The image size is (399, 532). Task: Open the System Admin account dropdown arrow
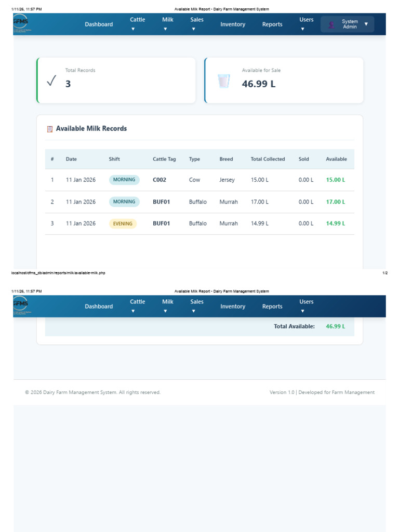(366, 24)
